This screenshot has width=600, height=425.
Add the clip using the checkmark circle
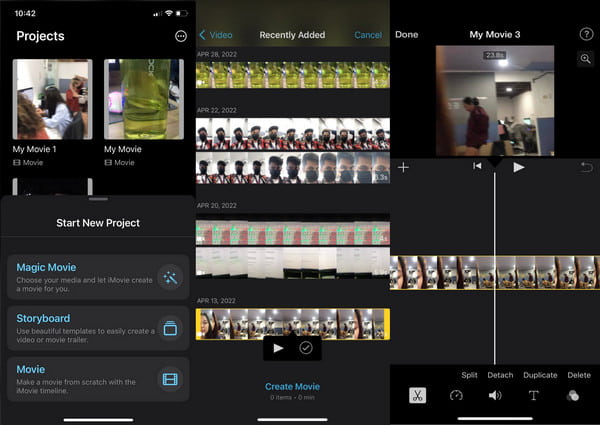(x=306, y=348)
